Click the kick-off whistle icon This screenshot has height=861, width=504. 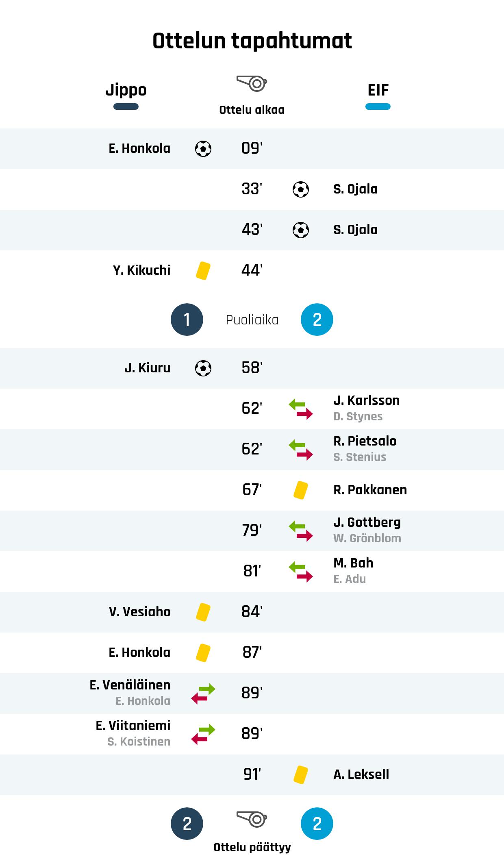tap(252, 84)
